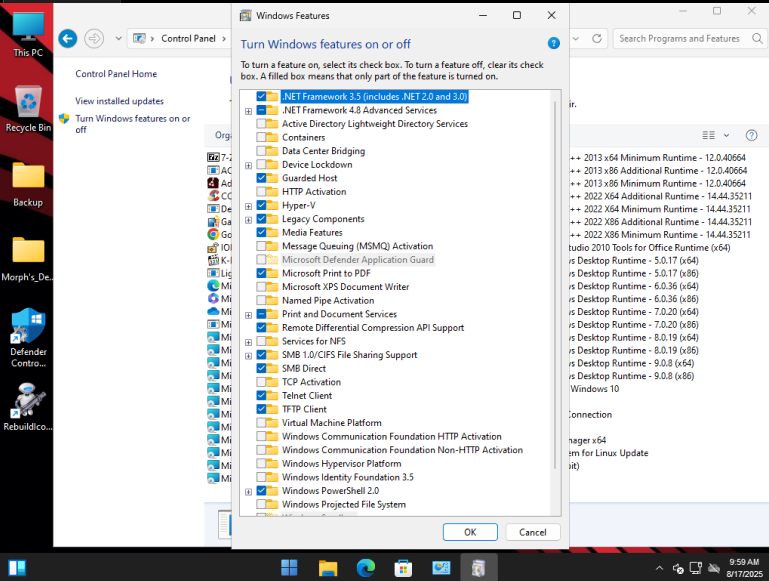Expand Print and Document Services
Image resolution: width=769 pixels, height=581 pixels.
click(248, 315)
